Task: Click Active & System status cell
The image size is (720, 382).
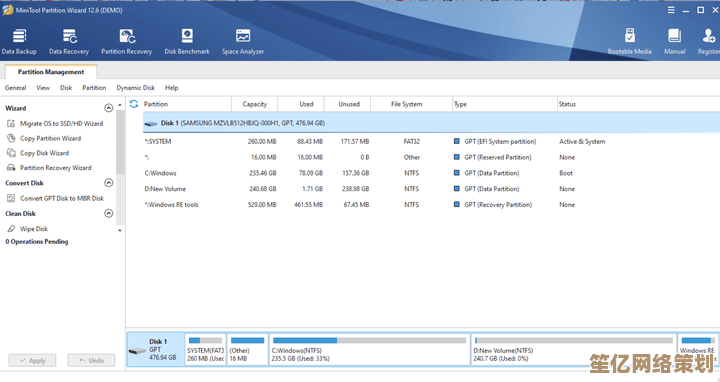Action: tap(582, 141)
